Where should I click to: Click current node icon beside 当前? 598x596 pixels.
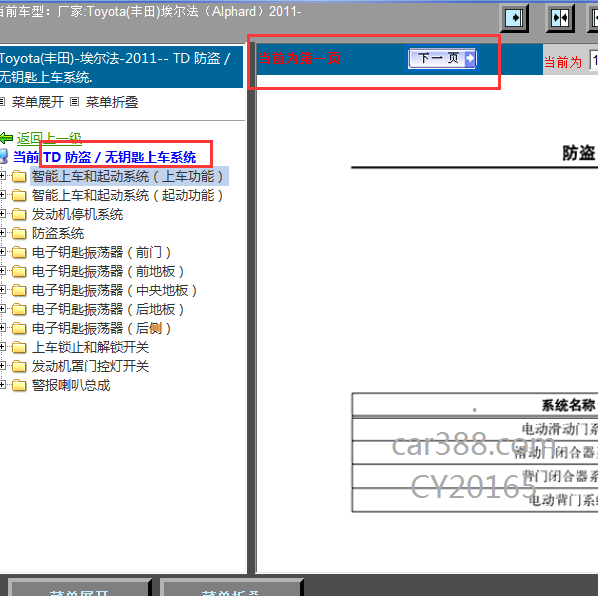[4, 156]
